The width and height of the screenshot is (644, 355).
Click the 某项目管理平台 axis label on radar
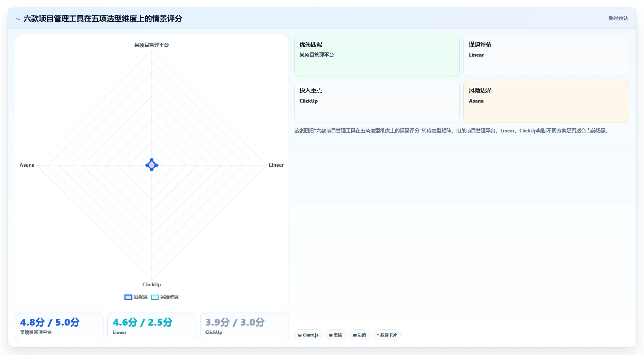[x=151, y=45]
